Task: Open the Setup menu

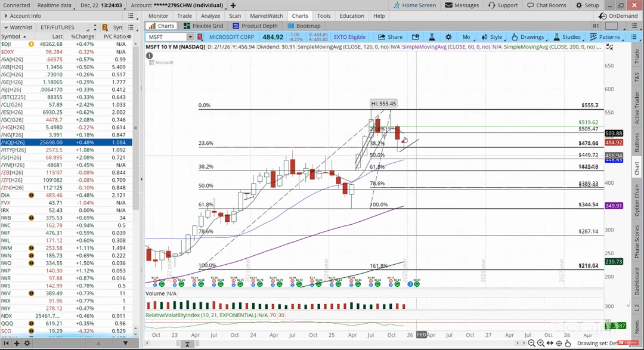Action: point(587,5)
